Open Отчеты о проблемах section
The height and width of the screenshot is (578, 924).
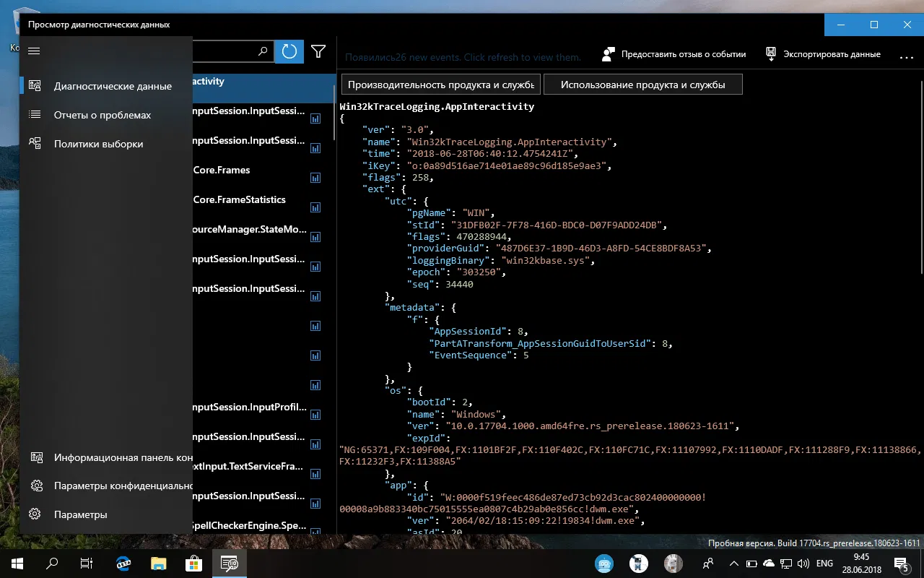tap(102, 115)
